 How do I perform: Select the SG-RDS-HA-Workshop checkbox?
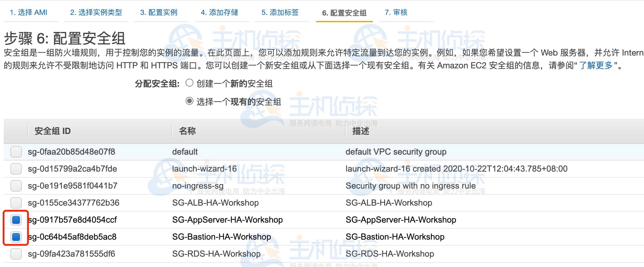coord(16,254)
